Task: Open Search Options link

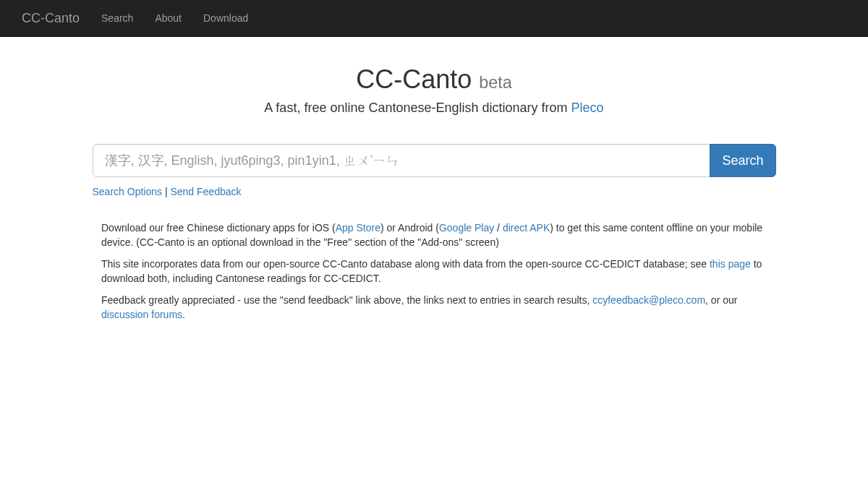Action: click(127, 192)
